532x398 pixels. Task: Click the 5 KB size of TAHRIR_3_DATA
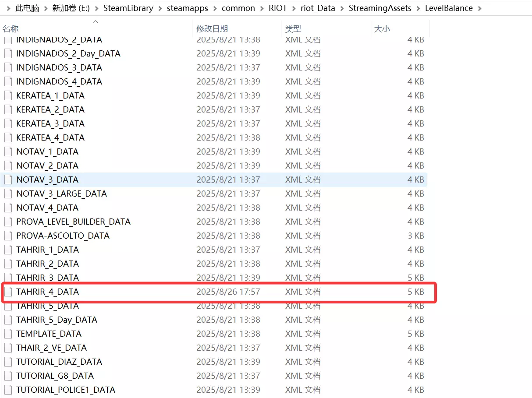[416, 278]
